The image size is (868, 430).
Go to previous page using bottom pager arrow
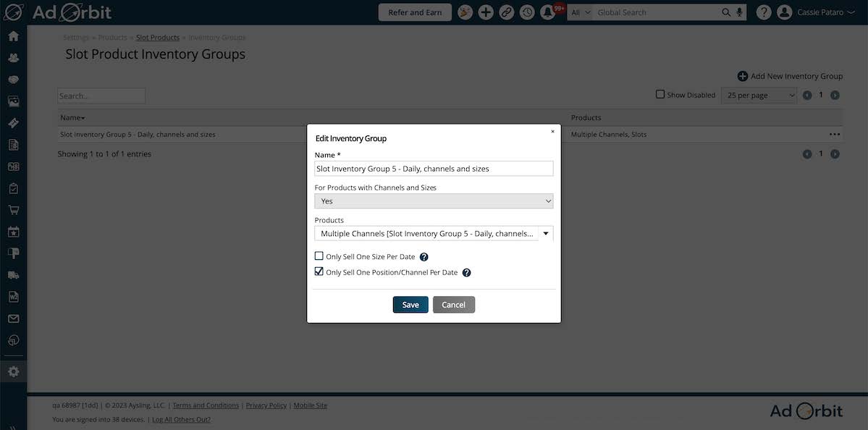[807, 154]
